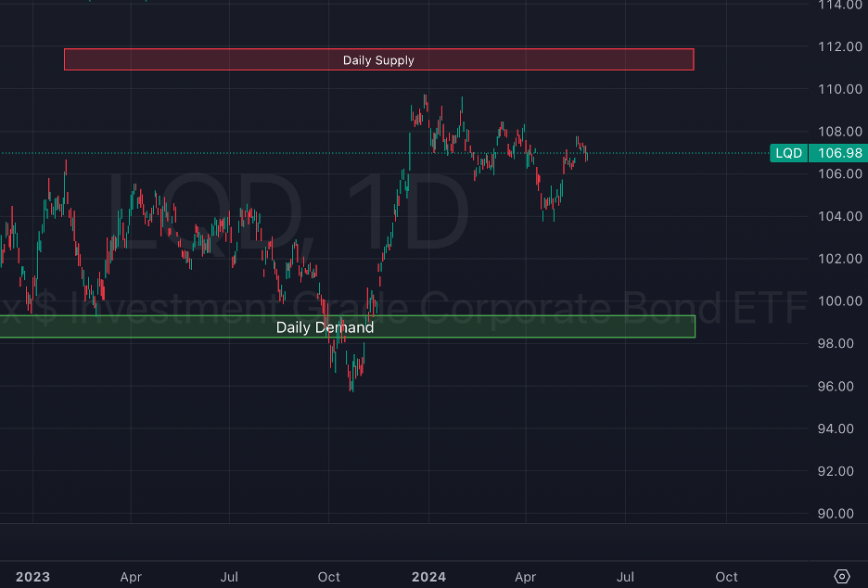Click the Daily Supply text label

click(378, 60)
